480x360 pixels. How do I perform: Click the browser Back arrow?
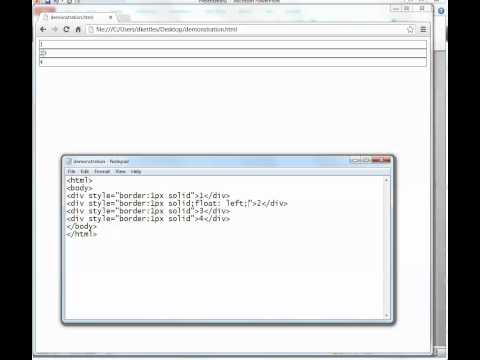[43, 29]
